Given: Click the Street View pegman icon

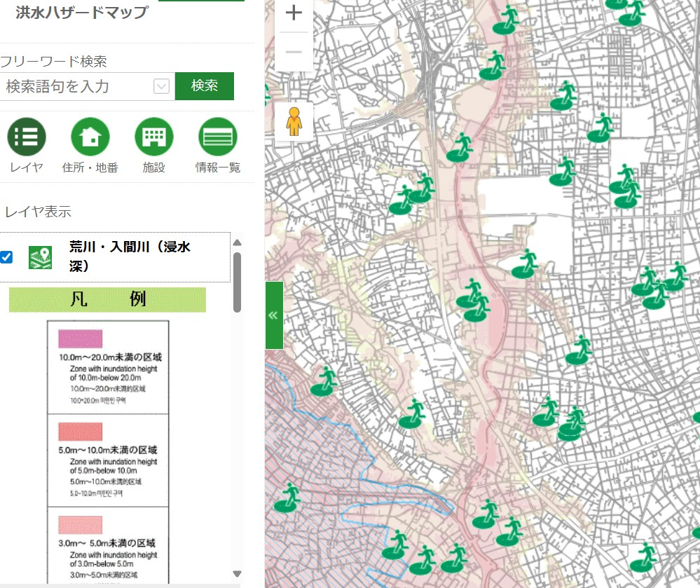Looking at the screenshot, I should 294,122.
